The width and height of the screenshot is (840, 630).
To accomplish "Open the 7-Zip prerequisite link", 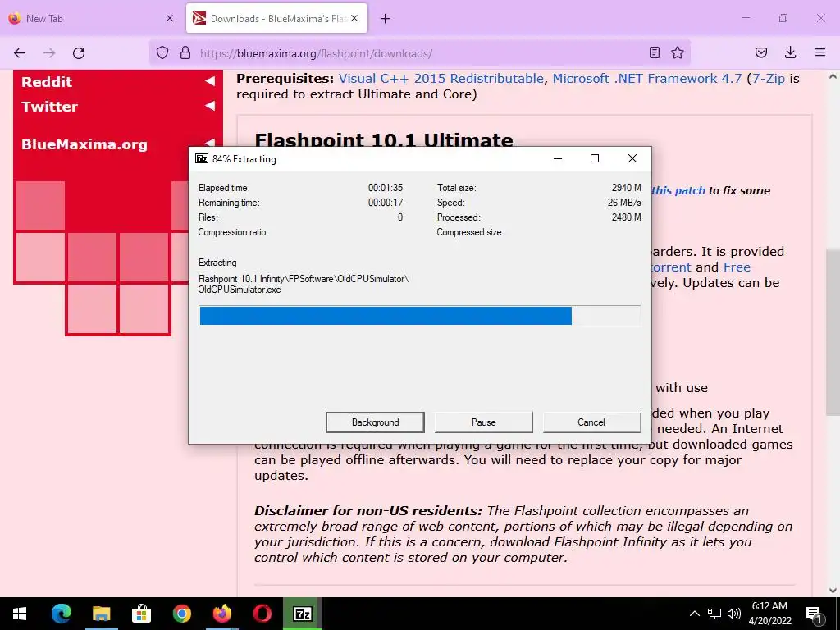I will [768, 79].
